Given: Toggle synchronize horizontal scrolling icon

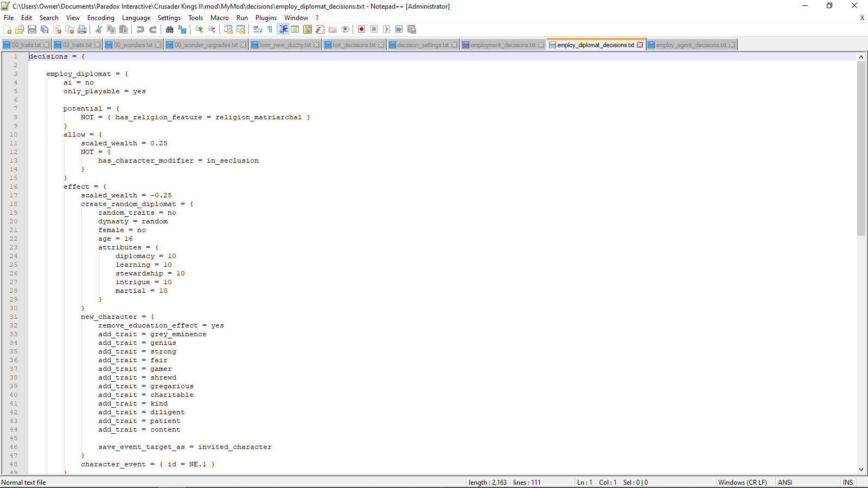Looking at the screenshot, I should click(241, 29).
